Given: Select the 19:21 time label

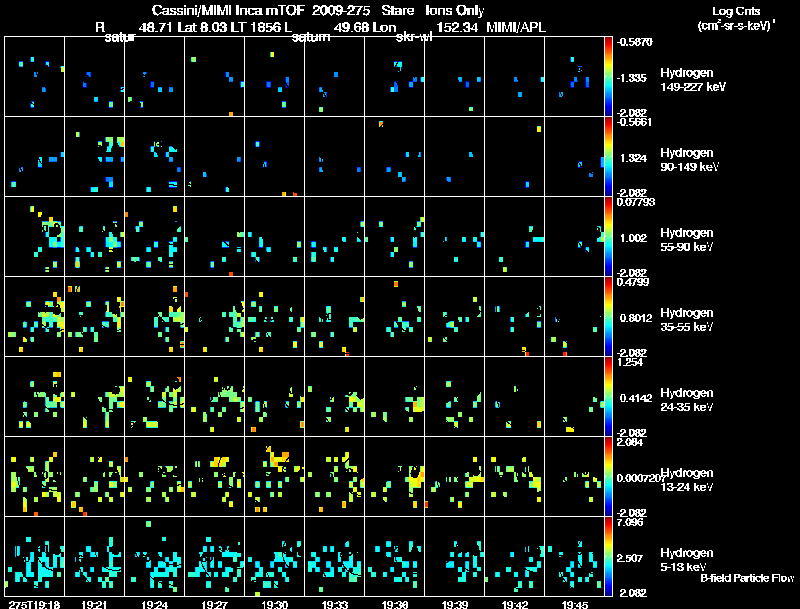Looking at the screenshot, I should tap(94, 604).
